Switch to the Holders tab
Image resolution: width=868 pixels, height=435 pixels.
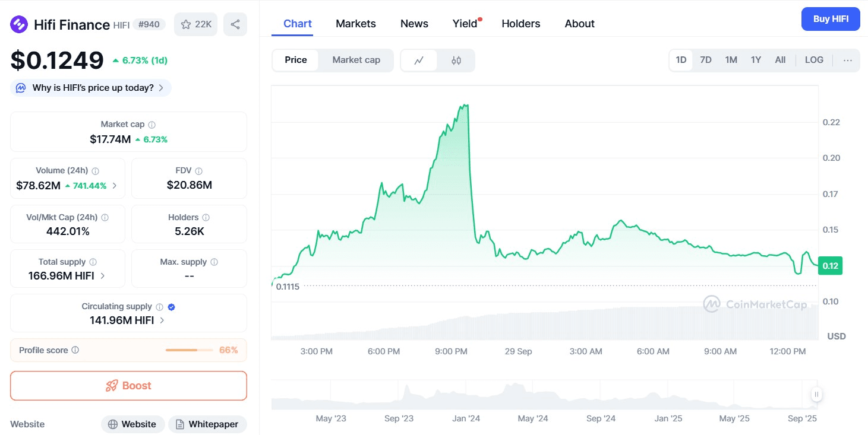point(520,24)
